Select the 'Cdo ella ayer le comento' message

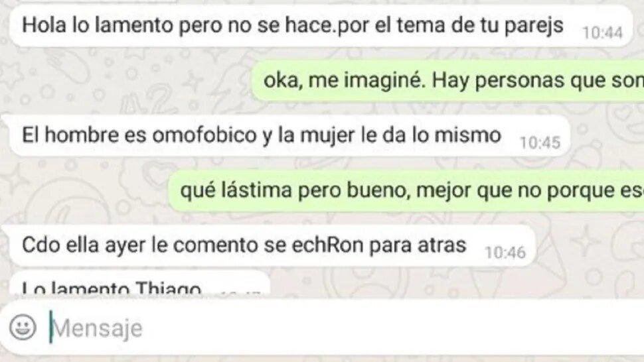pos(272,245)
